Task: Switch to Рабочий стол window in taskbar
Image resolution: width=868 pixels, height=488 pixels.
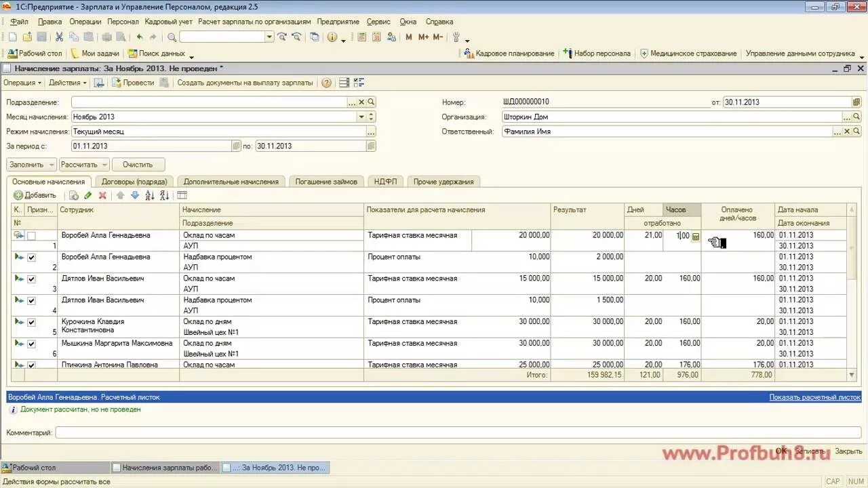Action: pos(56,468)
